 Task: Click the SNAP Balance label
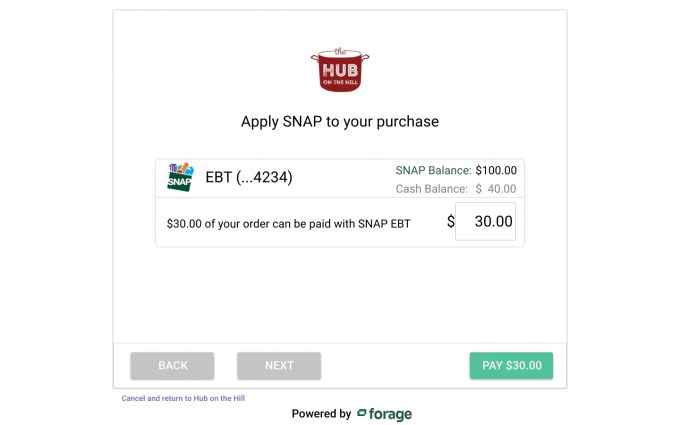pyautogui.click(x=433, y=170)
